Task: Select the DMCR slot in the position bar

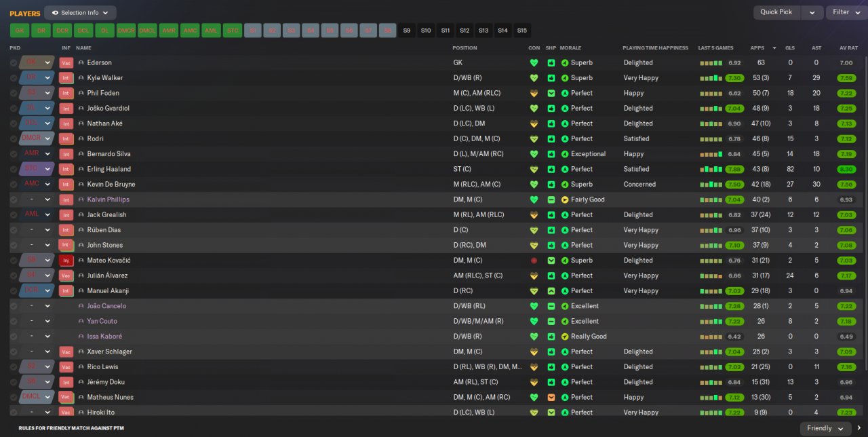Action: pos(126,31)
